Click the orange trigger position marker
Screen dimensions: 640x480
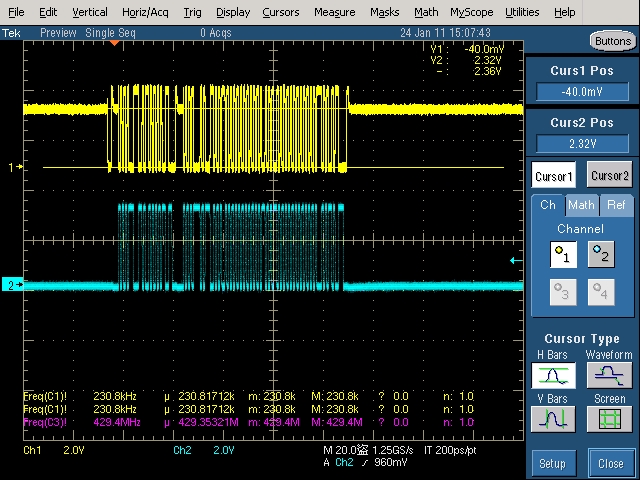[x=115, y=43]
